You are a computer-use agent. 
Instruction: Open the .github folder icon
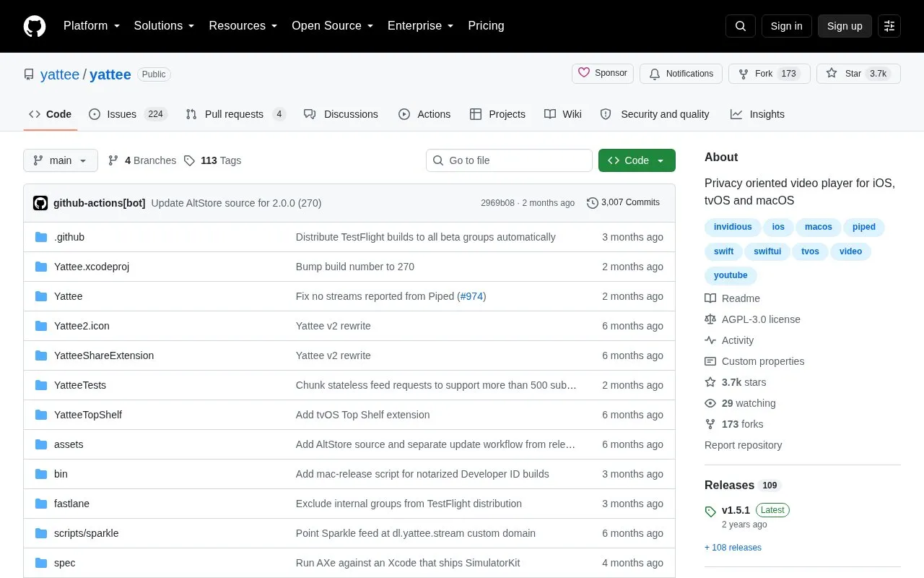tap(41, 237)
